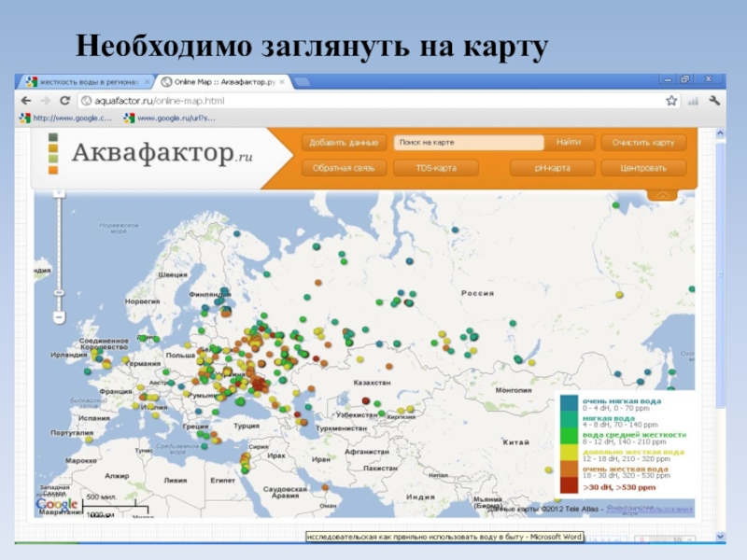747x560 pixels.
Task: Reload the page with the refresh icon
Action: (64, 100)
